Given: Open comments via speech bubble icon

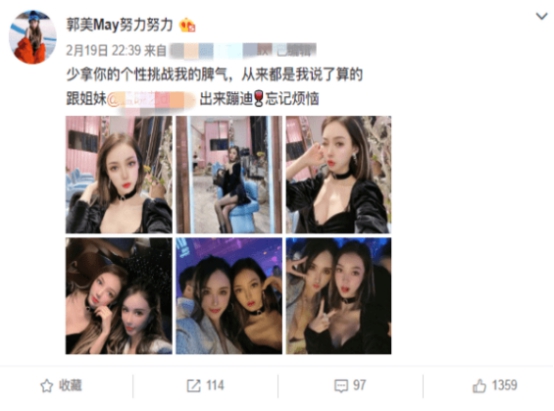Looking at the screenshot, I should tap(341, 386).
